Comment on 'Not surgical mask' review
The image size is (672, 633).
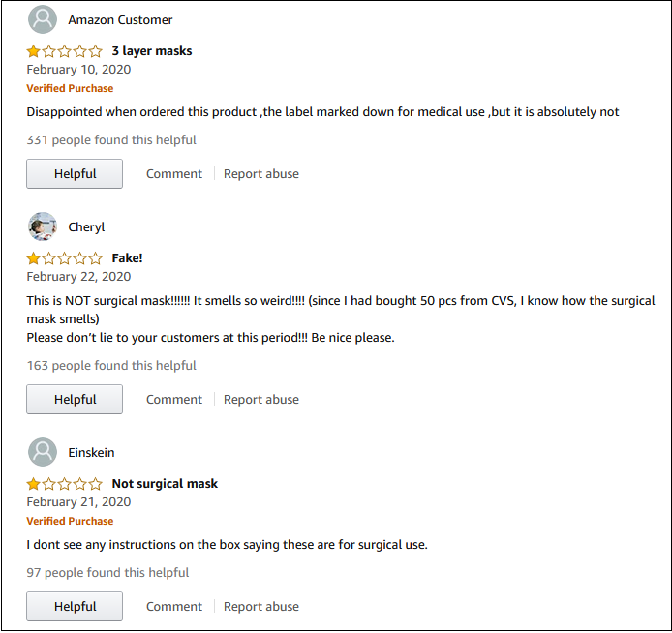click(x=174, y=607)
